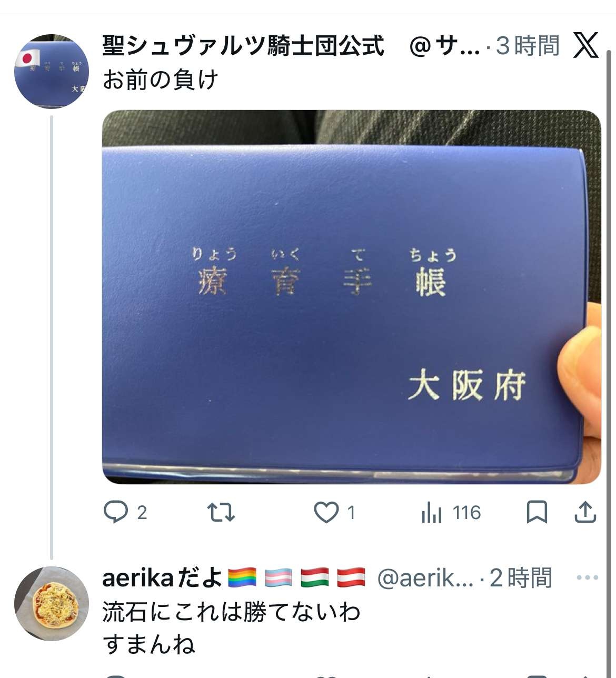Open the truncated @サ... handle link
The image size is (616, 678).
[444, 46]
